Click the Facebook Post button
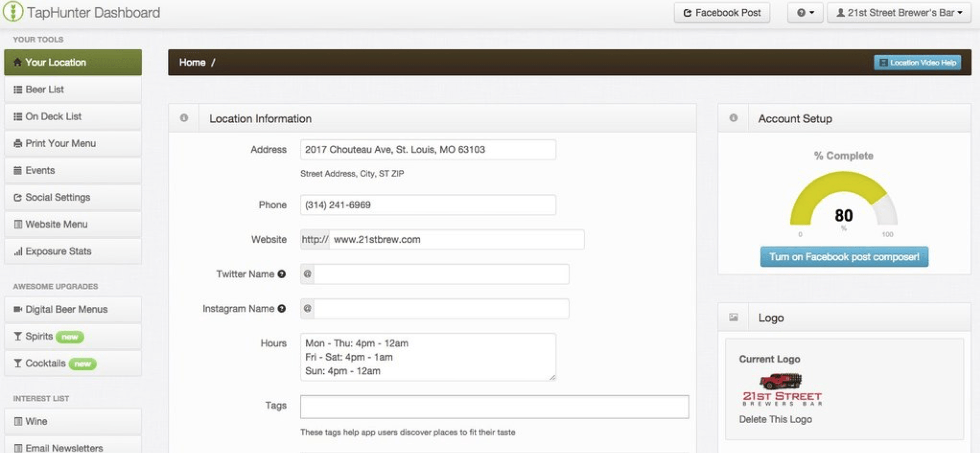This screenshot has height=453, width=980. coord(722,13)
